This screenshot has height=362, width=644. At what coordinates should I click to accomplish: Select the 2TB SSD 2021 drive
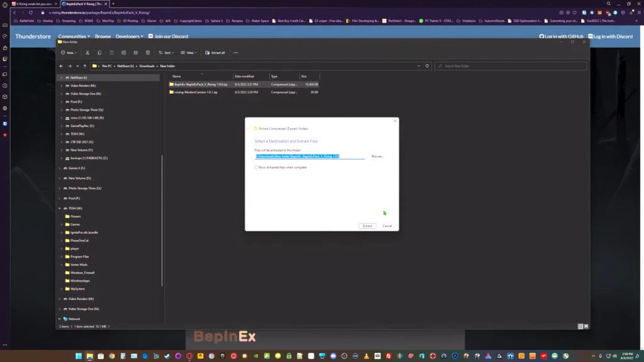pos(79,142)
